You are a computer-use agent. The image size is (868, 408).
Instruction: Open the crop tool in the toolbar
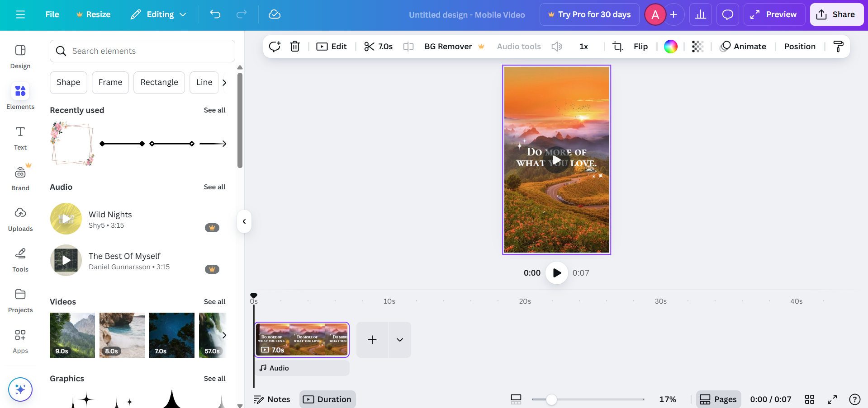pyautogui.click(x=617, y=46)
